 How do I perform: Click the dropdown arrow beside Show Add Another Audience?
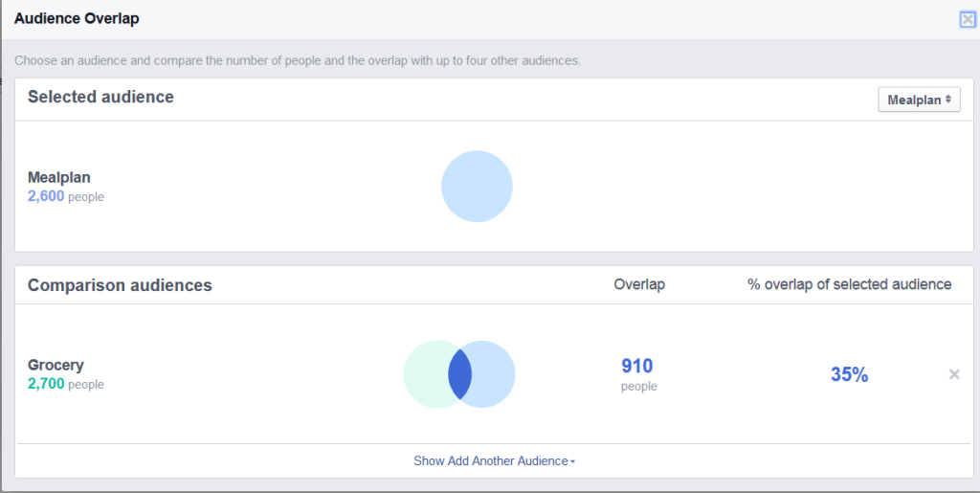tap(573, 461)
